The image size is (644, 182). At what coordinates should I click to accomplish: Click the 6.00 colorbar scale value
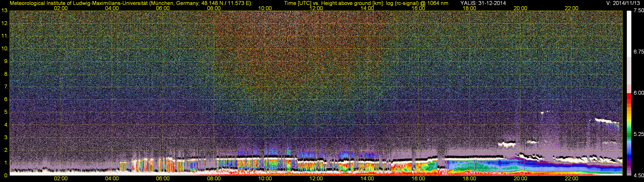point(638,93)
